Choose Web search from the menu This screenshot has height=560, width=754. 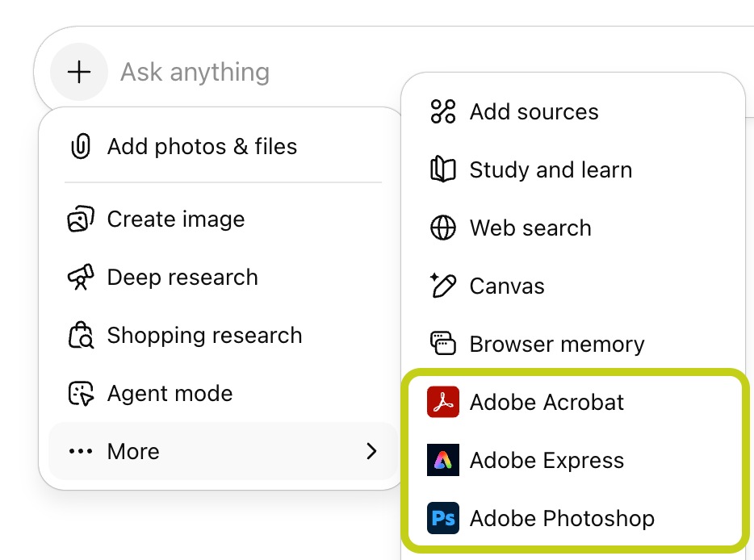[530, 228]
